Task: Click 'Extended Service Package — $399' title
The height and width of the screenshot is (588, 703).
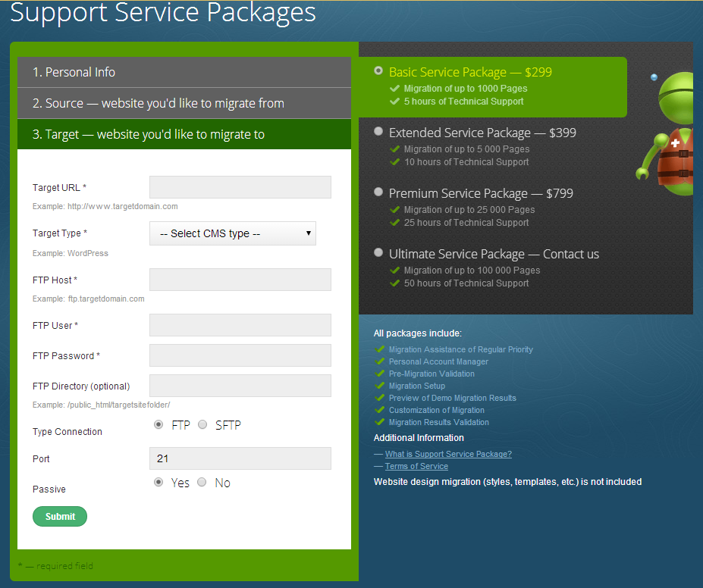Action: 482,133
